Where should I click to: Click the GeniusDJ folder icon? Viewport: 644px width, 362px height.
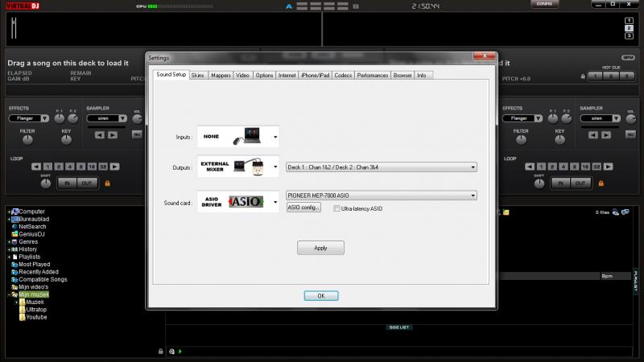14,234
